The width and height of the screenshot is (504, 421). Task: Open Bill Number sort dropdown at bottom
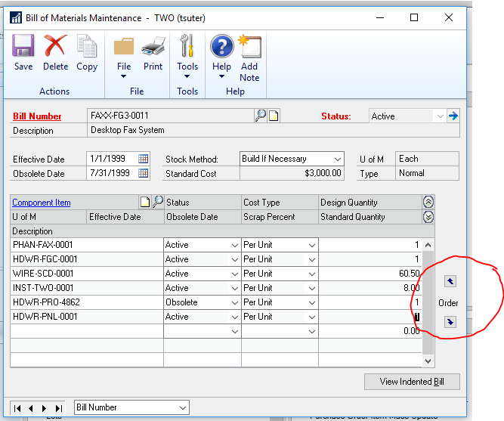pyautogui.click(x=183, y=408)
